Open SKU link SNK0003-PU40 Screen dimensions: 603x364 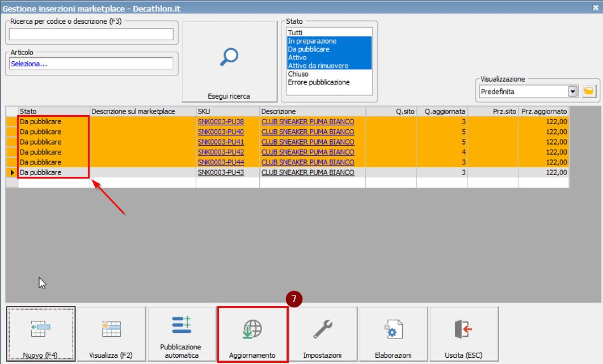click(221, 132)
